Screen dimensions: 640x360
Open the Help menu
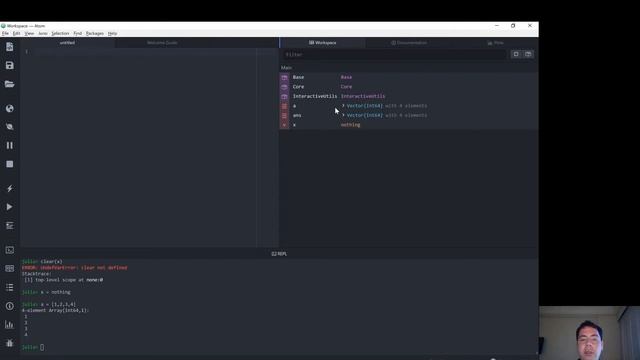pos(112,33)
